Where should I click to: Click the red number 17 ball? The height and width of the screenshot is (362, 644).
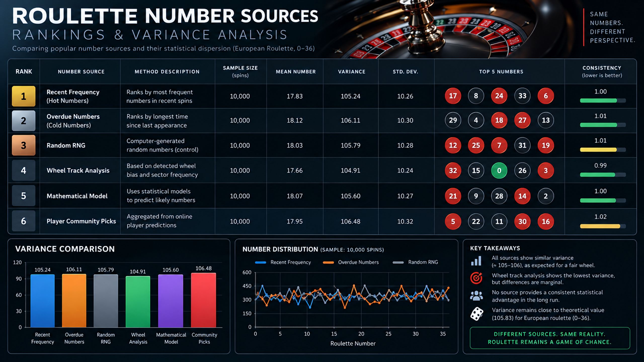[453, 96]
